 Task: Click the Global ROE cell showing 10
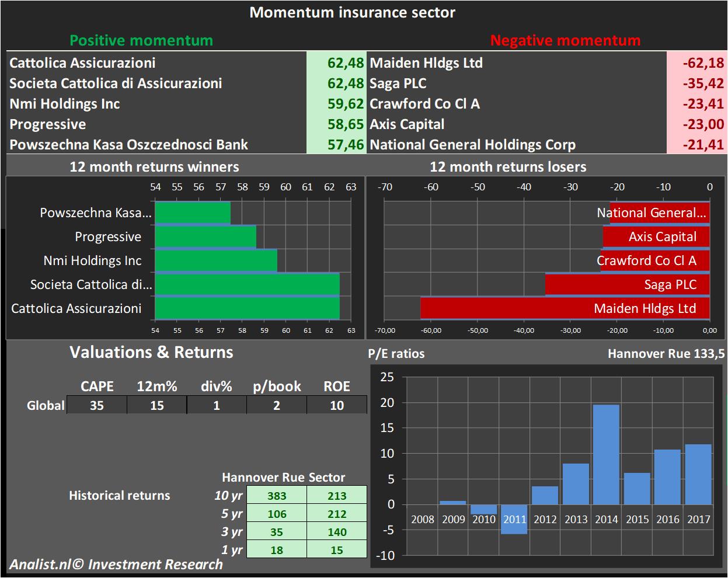(337, 405)
